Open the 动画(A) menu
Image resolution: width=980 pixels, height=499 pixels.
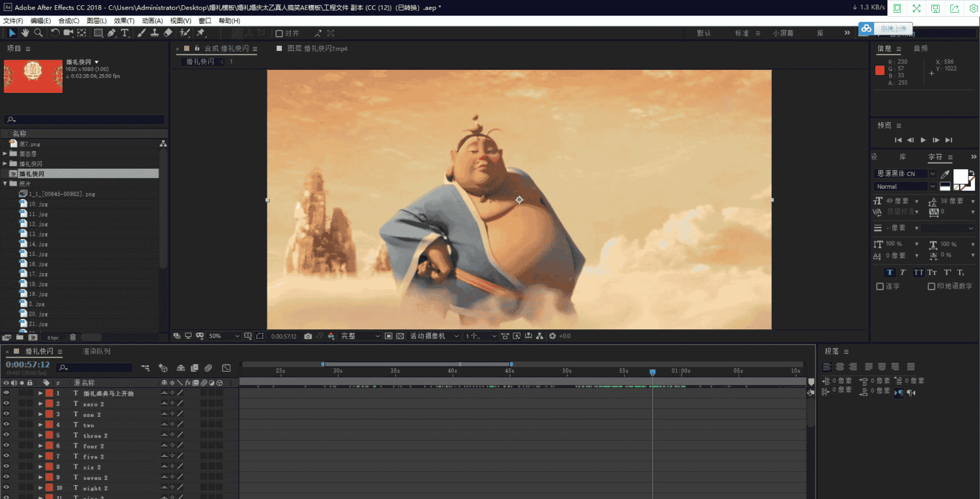click(152, 21)
